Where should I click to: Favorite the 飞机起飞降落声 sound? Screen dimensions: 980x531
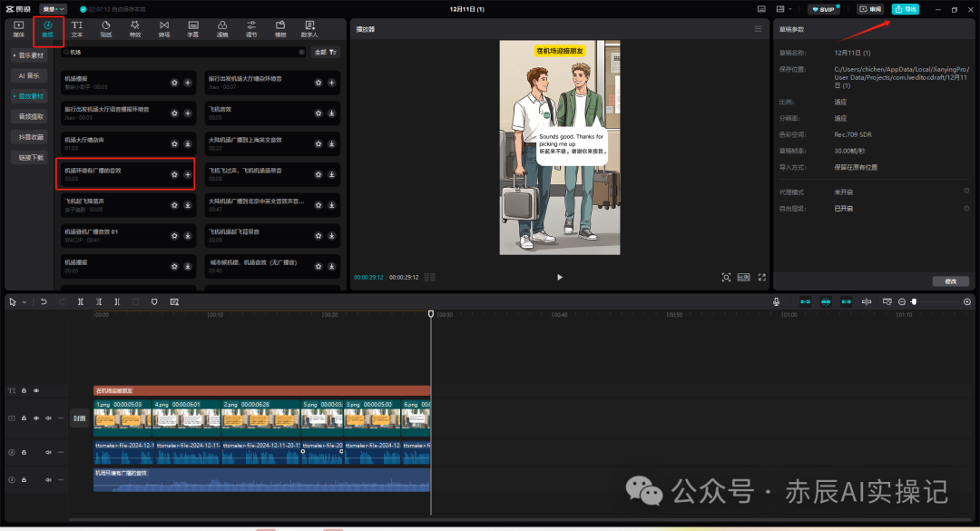[x=174, y=205]
